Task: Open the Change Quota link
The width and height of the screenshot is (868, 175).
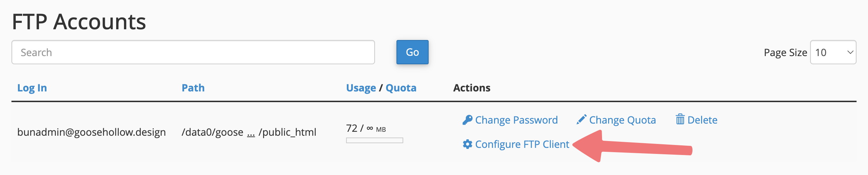Action: [x=622, y=120]
